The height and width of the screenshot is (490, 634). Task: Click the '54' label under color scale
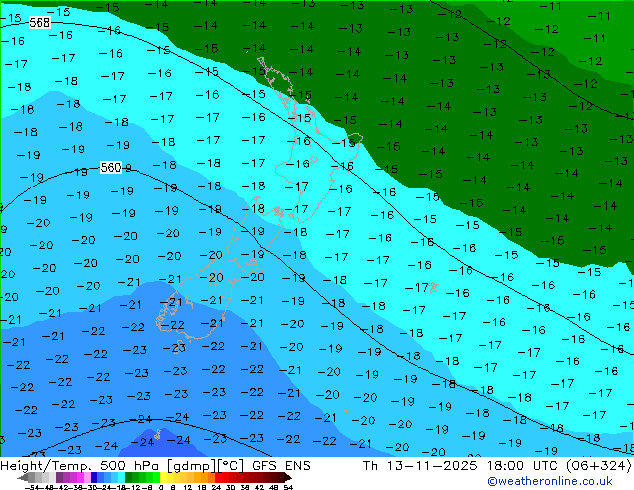(287, 487)
